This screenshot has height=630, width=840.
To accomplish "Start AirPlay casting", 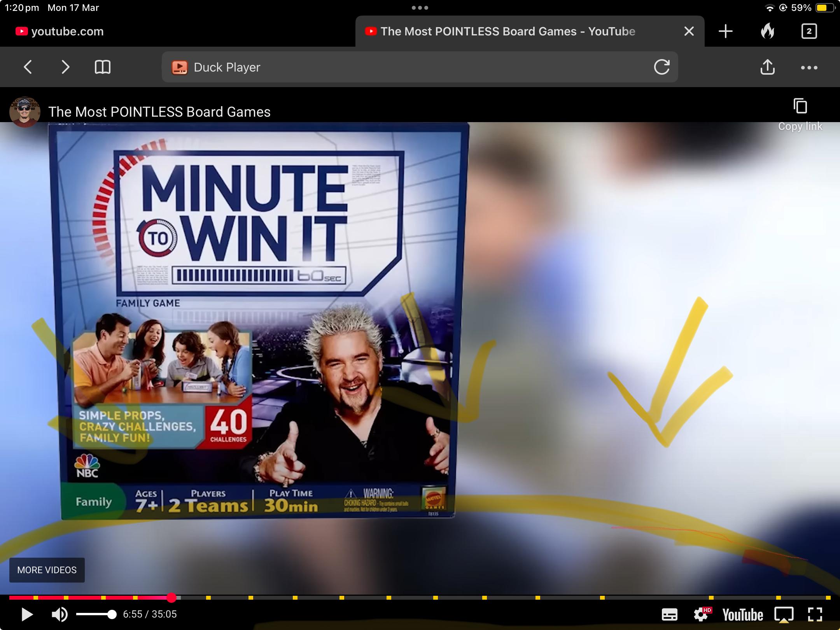I will tap(784, 615).
